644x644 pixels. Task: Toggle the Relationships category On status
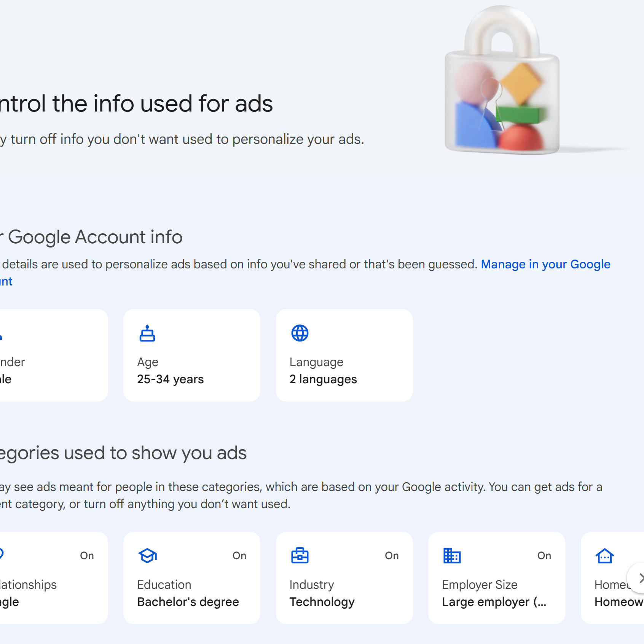(x=87, y=556)
